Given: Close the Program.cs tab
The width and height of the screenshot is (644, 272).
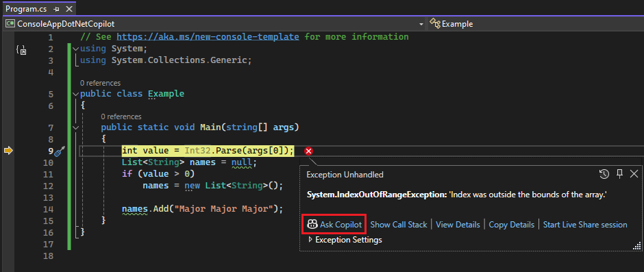Looking at the screenshot, I should (x=69, y=9).
